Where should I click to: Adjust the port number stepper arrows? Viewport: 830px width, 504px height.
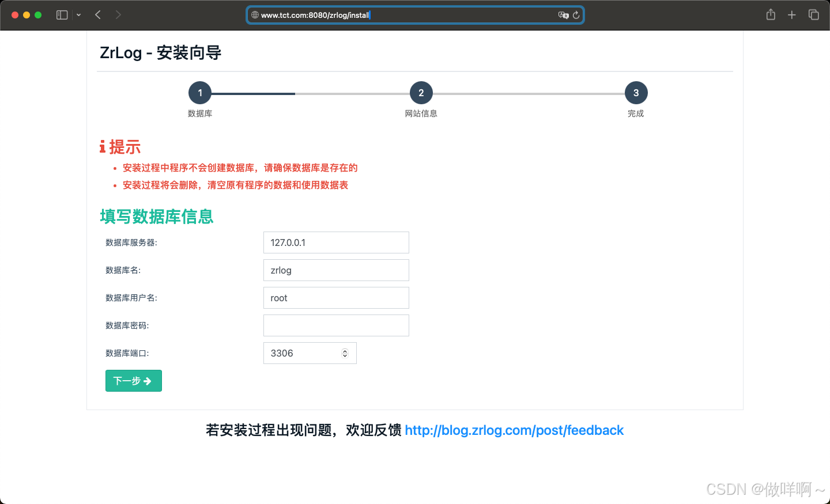point(345,353)
